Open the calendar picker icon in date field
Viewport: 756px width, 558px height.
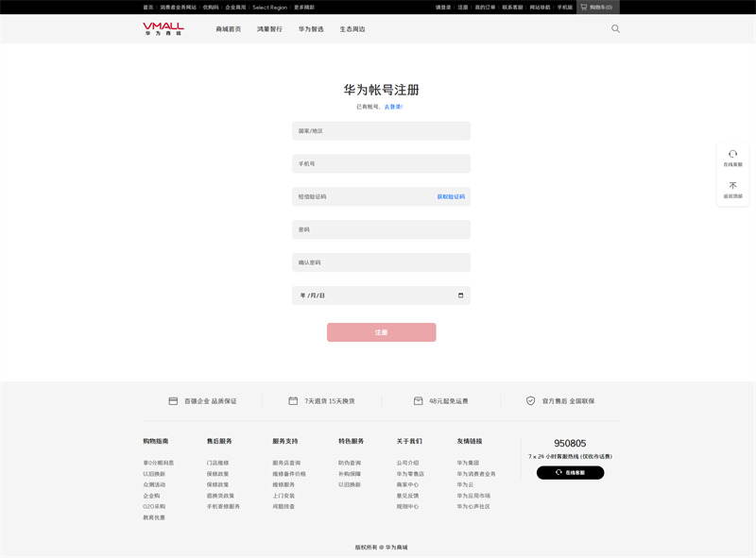point(460,296)
